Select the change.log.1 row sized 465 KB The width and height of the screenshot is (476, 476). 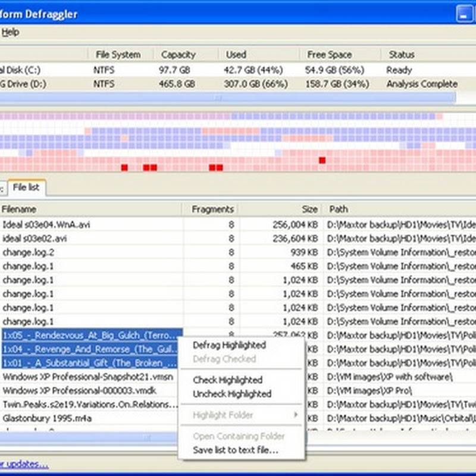coord(28,266)
